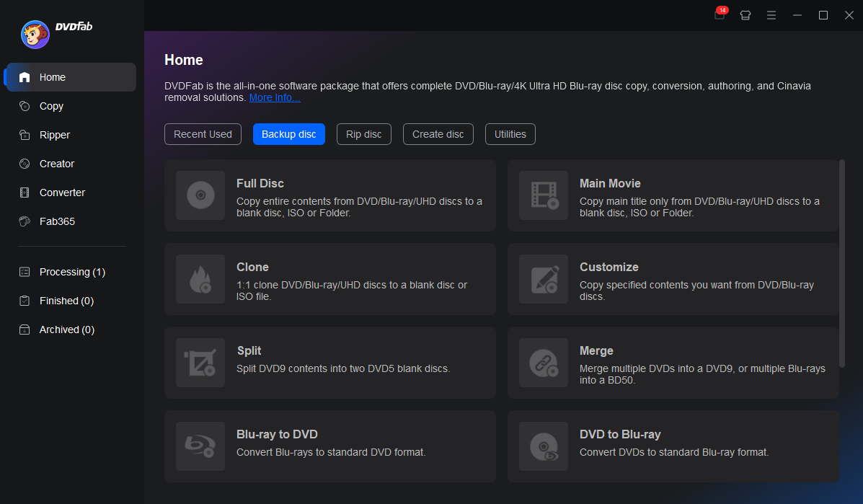Click the vertical scrollbar of mode list
863x504 pixels.
841,263
